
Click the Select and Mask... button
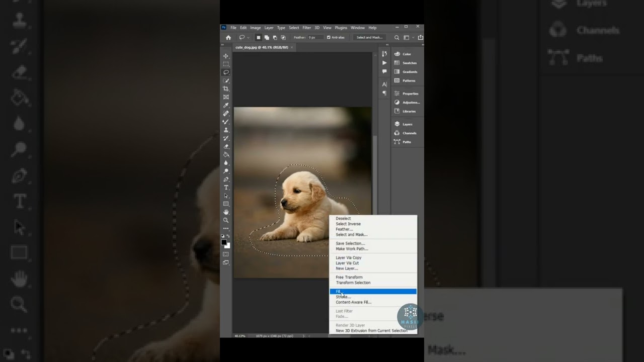[x=370, y=37]
